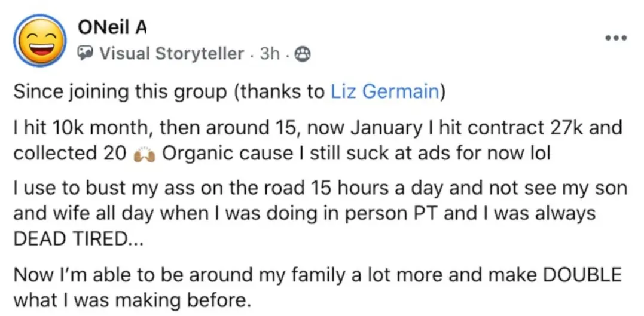Image resolution: width=644 pixels, height=316 pixels.
Task: Click the group audience privacy icon
Action: [303, 54]
